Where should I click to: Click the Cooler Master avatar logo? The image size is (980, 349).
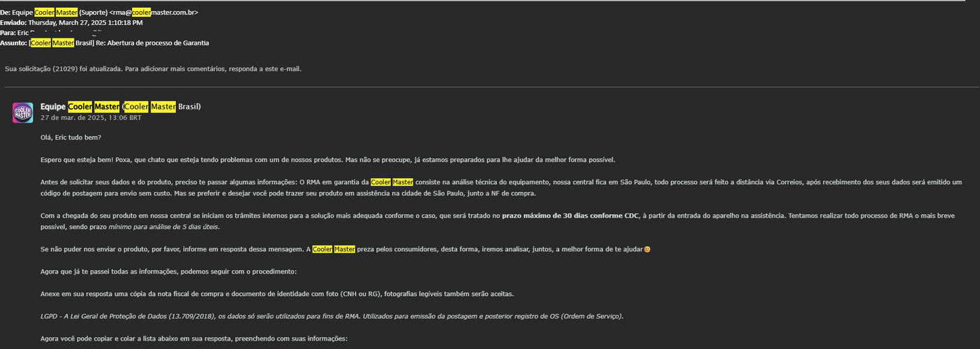tap(22, 112)
